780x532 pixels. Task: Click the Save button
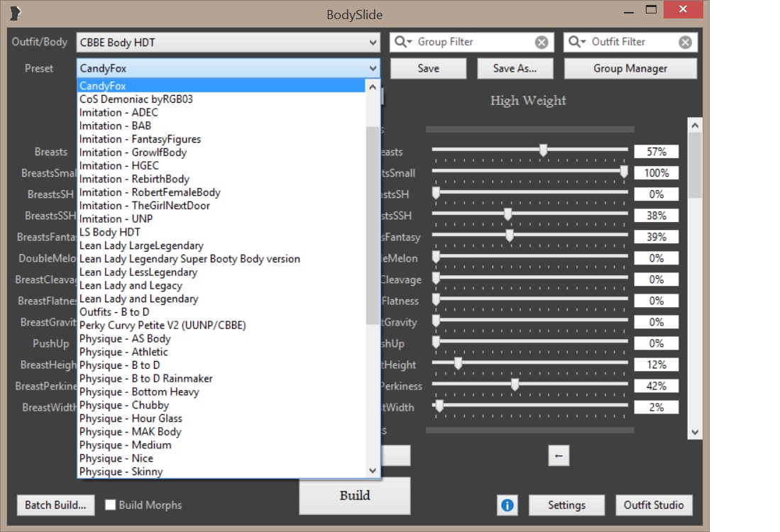click(x=428, y=69)
